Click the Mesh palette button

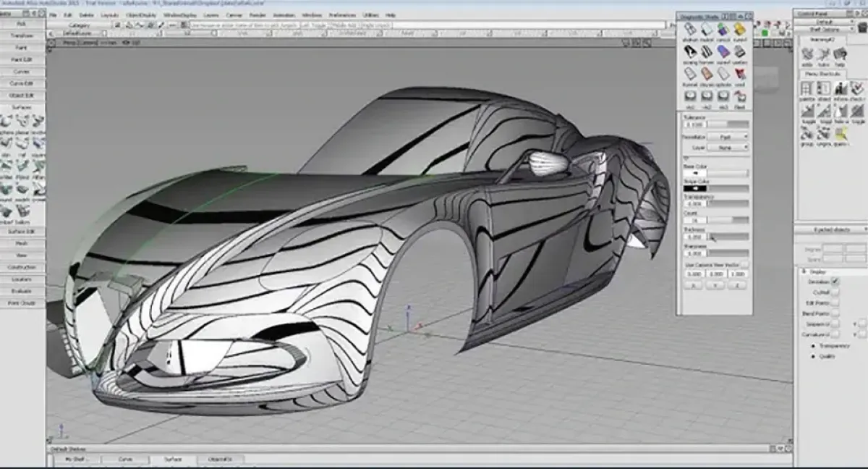pos(22,243)
